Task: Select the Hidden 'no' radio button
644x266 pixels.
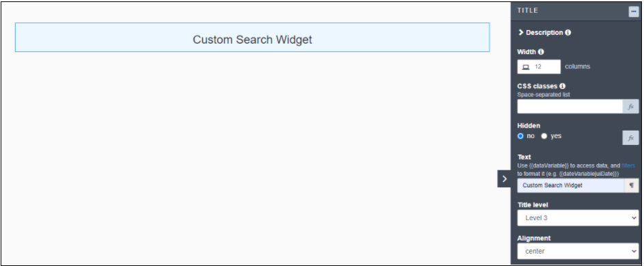Action: tap(521, 136)
